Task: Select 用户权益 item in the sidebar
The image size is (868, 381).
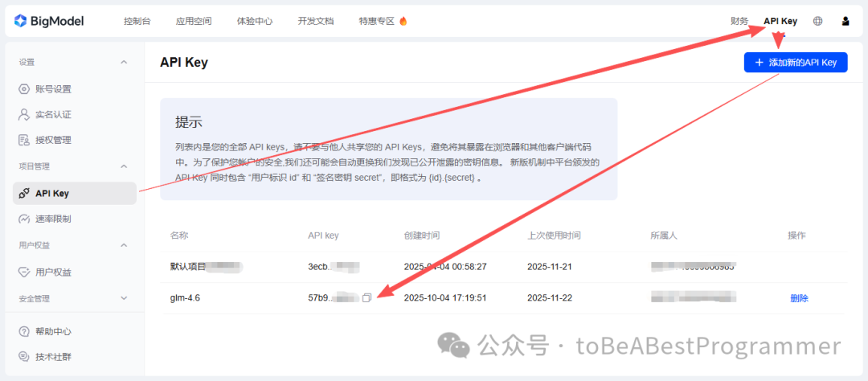Action: pos(53,272)
